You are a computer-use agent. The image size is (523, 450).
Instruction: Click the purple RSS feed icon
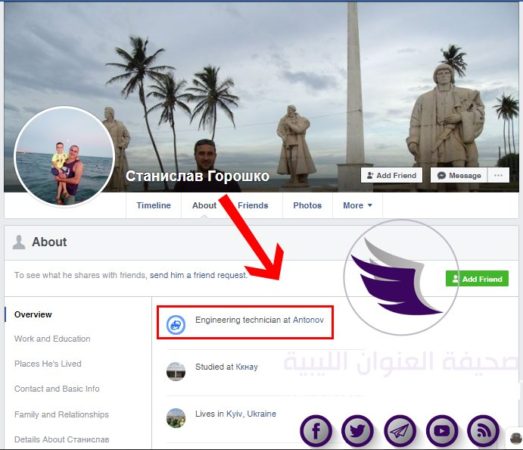tap(483, 431)
